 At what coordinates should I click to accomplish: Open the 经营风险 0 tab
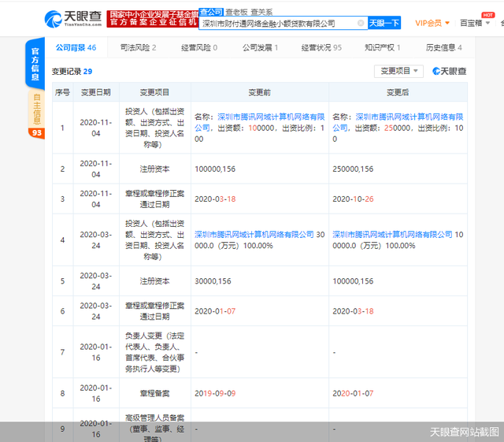click(x=199, y=47)
